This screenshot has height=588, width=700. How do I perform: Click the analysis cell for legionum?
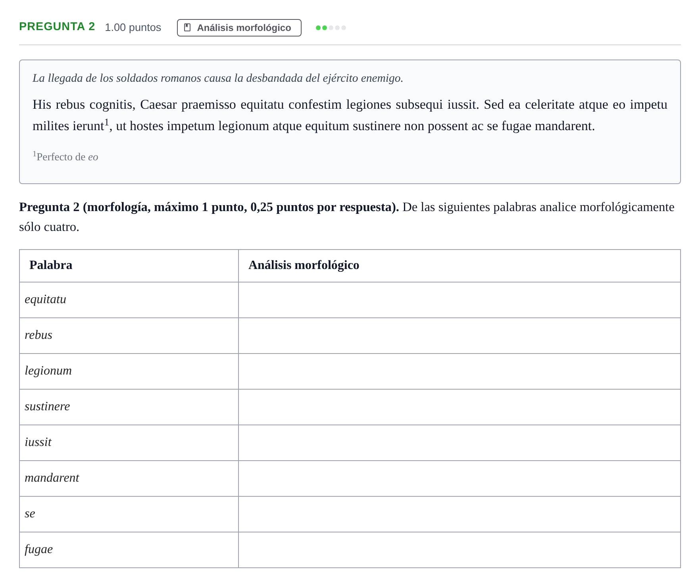click(x=460, y=371)
